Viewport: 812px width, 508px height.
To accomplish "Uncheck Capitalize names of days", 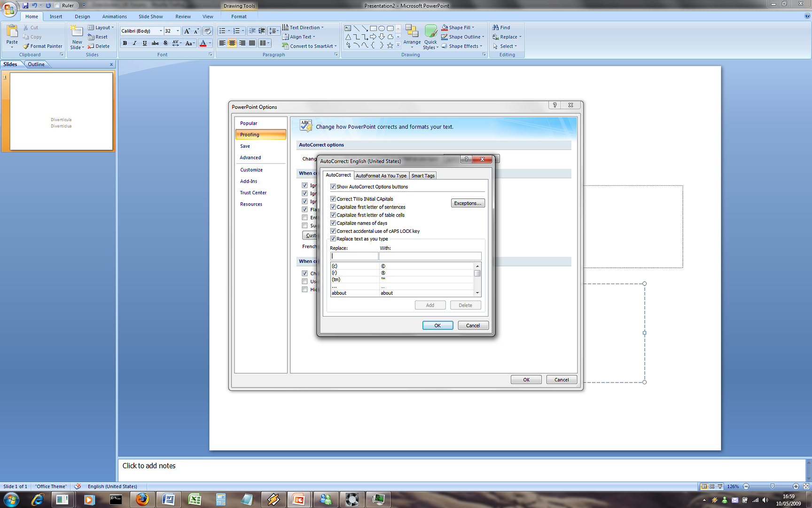I will [x=333, y=222].
